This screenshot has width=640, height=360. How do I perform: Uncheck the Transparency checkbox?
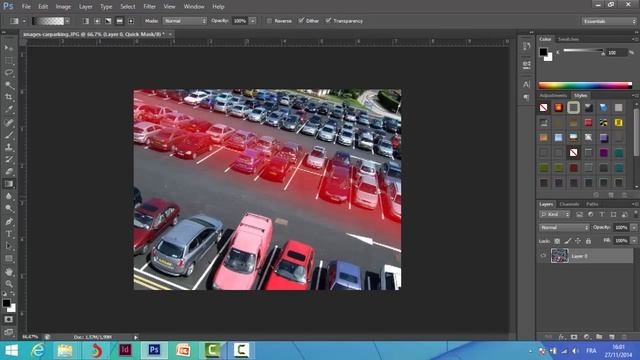tap(328, 21)
